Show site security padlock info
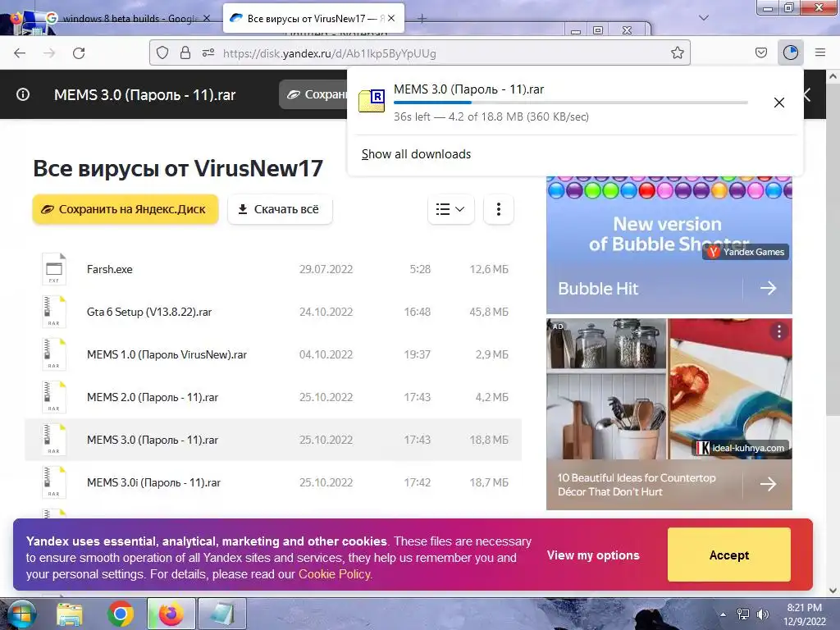Screen dimensions: 840x630 [x=185, y=53]
